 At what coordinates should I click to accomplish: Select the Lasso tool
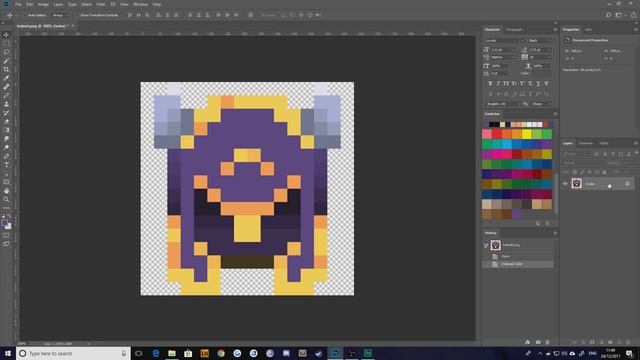click(6, 52)
